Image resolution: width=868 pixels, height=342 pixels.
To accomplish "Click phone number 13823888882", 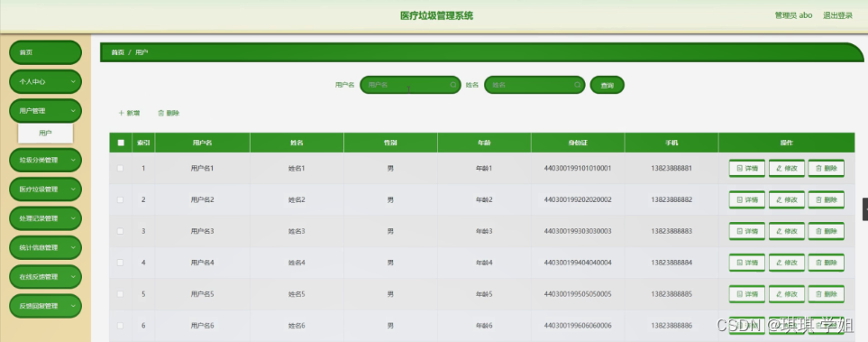I will click(672, 199).
